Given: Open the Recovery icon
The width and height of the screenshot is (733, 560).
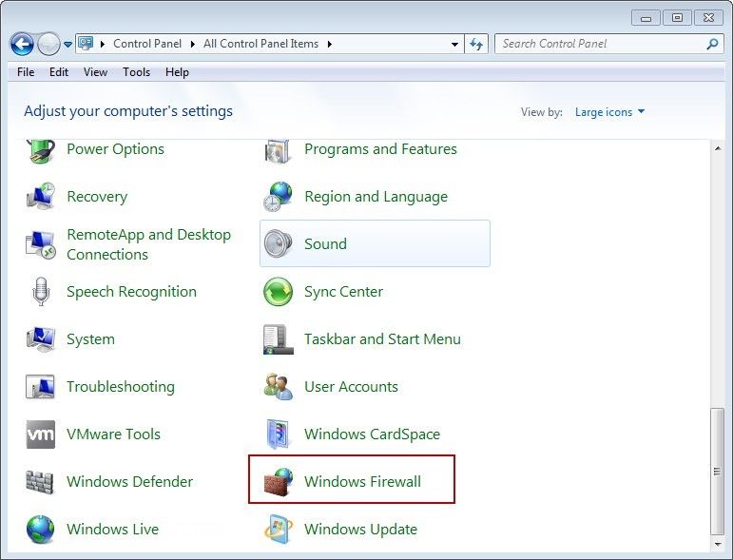Looking at the screenshot, I should coord(40,197).
